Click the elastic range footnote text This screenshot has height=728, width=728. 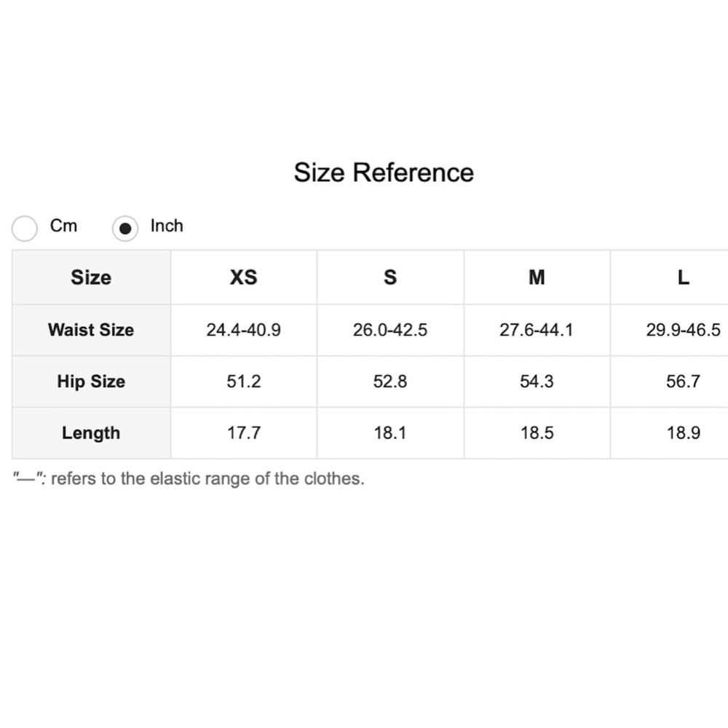click(189, 479)
